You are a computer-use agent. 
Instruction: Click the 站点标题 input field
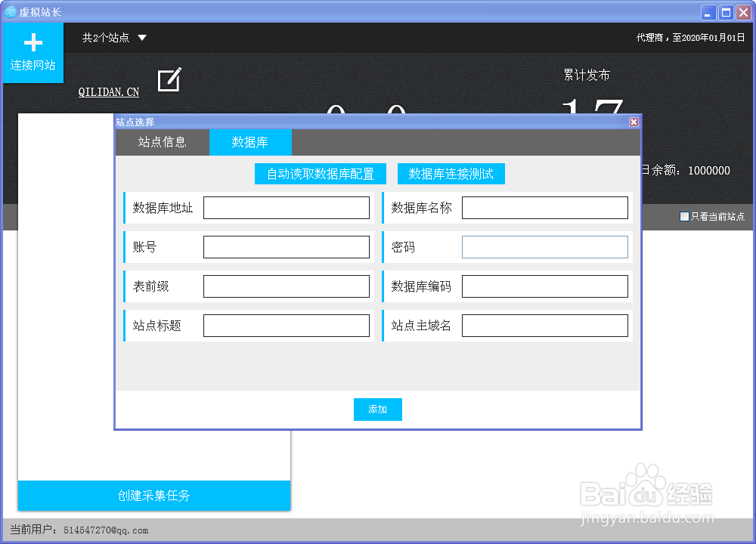click(287, 326)
